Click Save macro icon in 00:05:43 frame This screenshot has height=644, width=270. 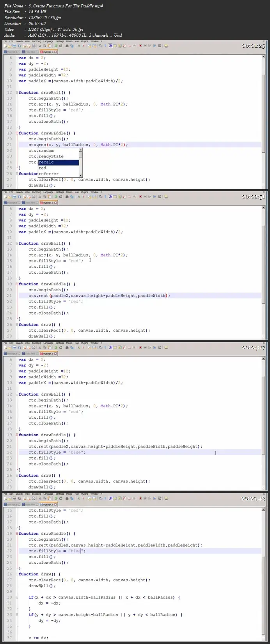pos(159,498)
